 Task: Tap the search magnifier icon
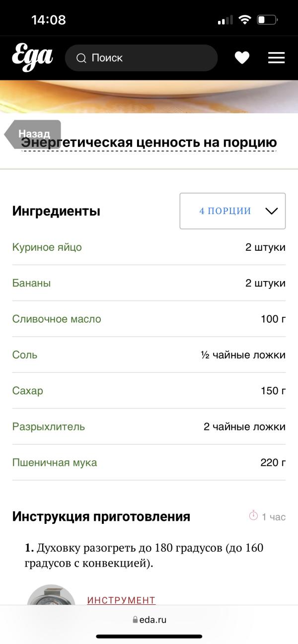click(x=81, y=59)
